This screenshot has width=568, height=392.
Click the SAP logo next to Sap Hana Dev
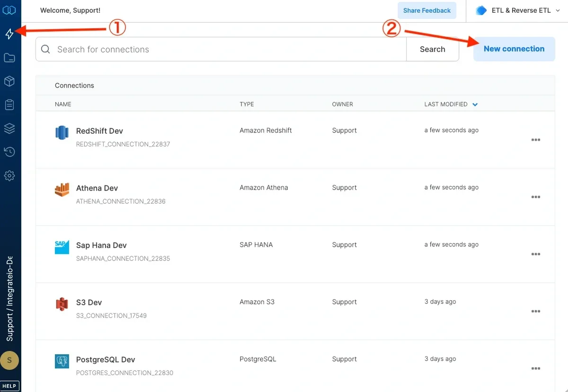point(62,246)
